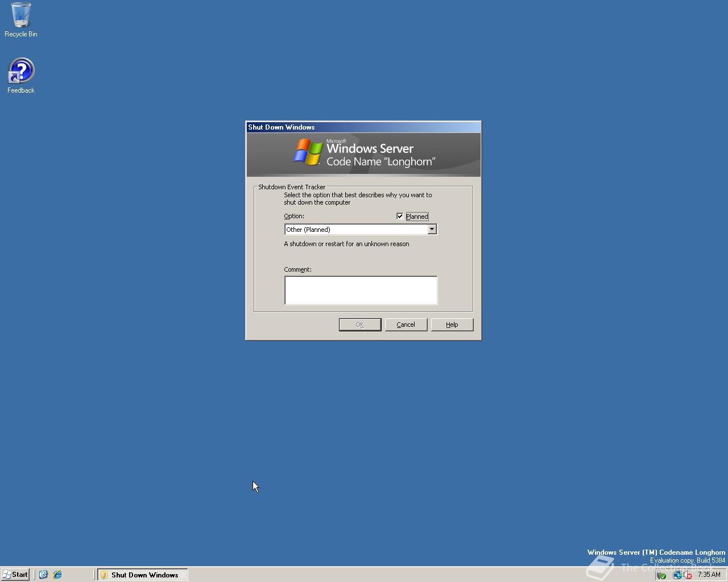The height and width of the screenshot is (582, 728).
Task: Open Help for Shut Down Windows
Action: pyautogui.click(x=452, y=325)
